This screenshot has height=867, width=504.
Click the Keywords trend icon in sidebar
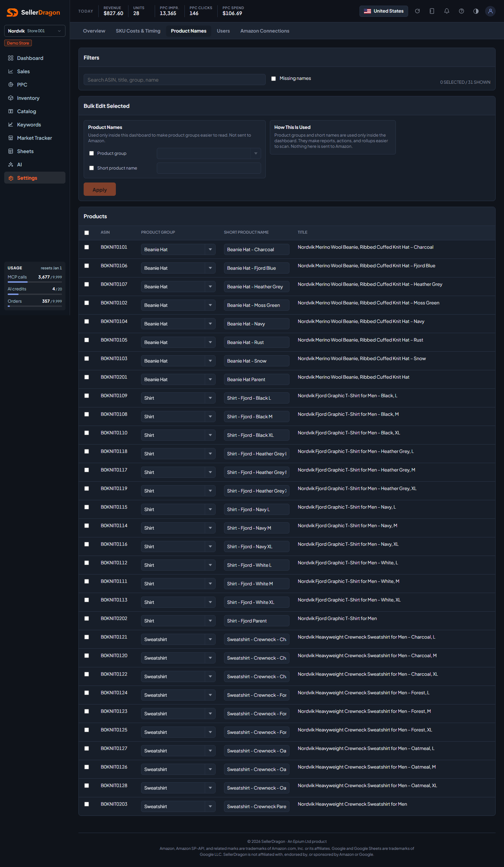tap(11, 125)
